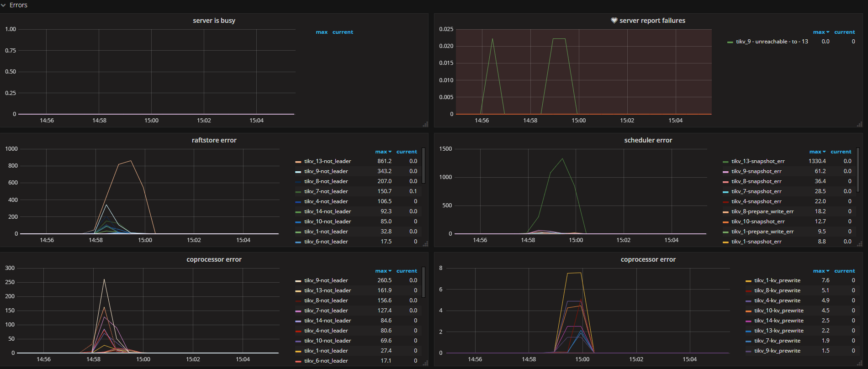The image size is (868, 369).
Task: Click resize handle of raftstore error panel
Action: [x=425, y=244]
